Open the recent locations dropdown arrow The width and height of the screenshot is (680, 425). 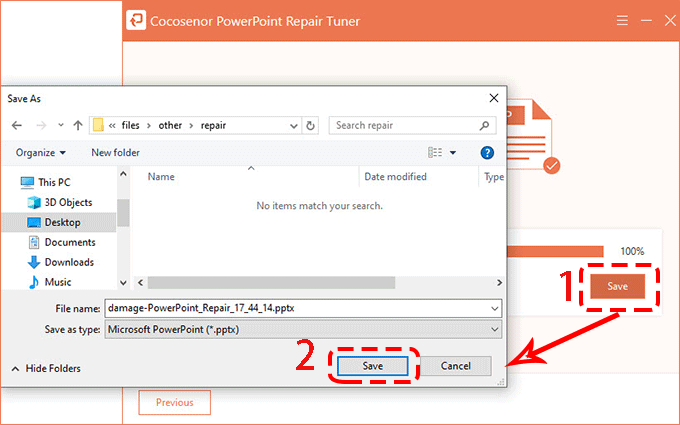click(61, 125)
